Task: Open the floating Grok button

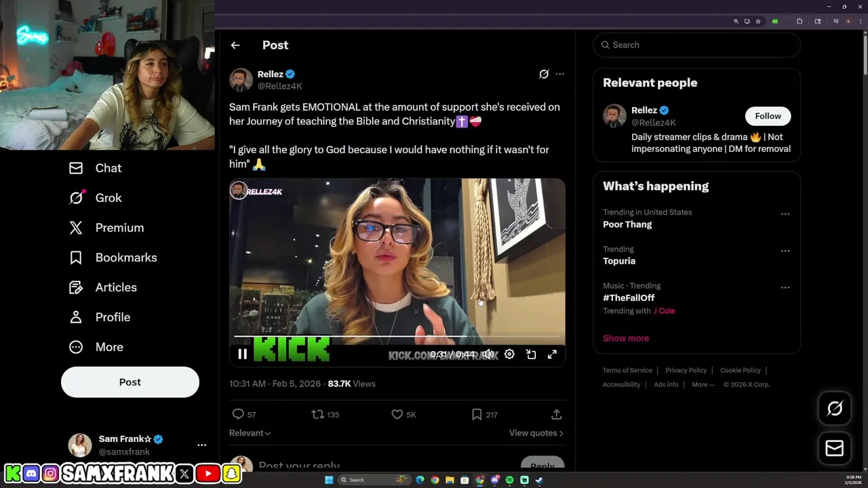Action: tap(835, 408)
